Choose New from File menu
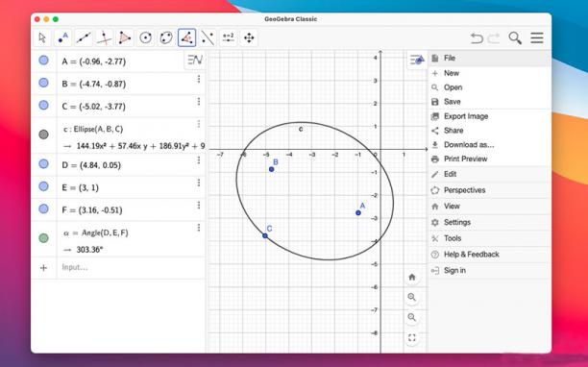The image size is (588, 367). point(490,73)
